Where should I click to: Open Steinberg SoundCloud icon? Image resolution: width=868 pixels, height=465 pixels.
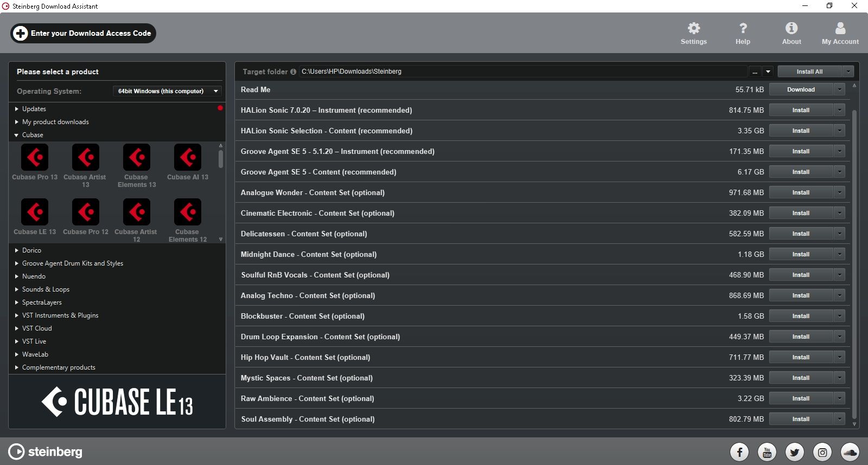[850, 451]
